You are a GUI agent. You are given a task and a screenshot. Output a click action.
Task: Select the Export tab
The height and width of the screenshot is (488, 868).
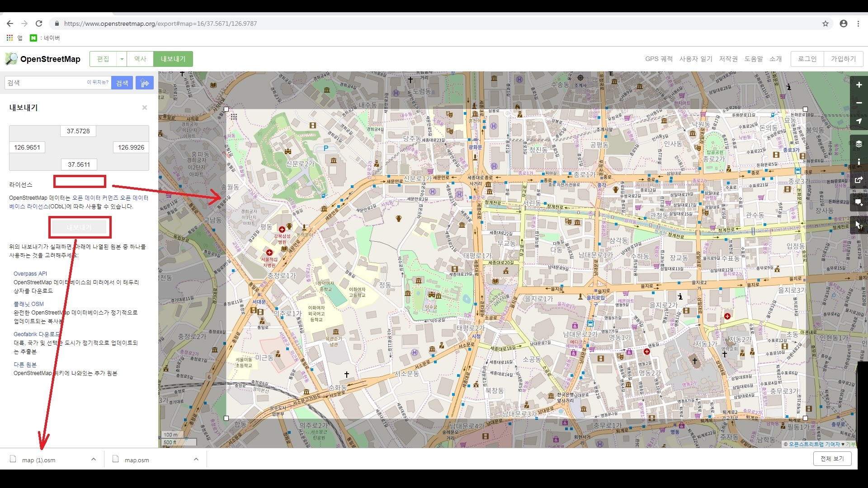tap(173, 59)
